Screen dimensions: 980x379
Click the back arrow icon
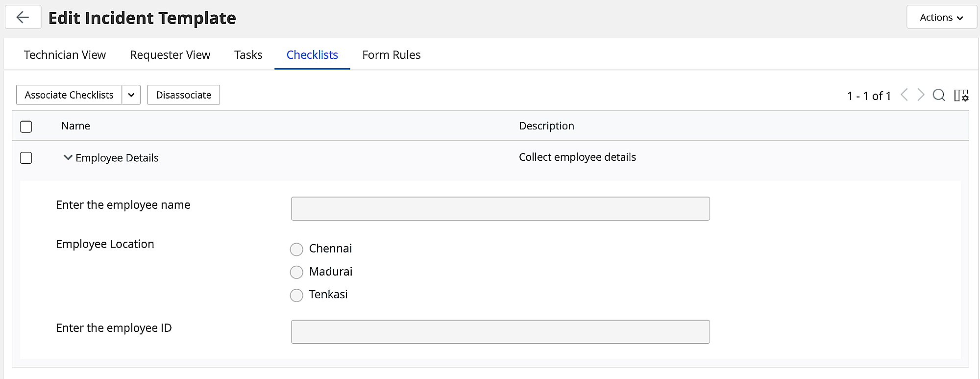[23, 18]
